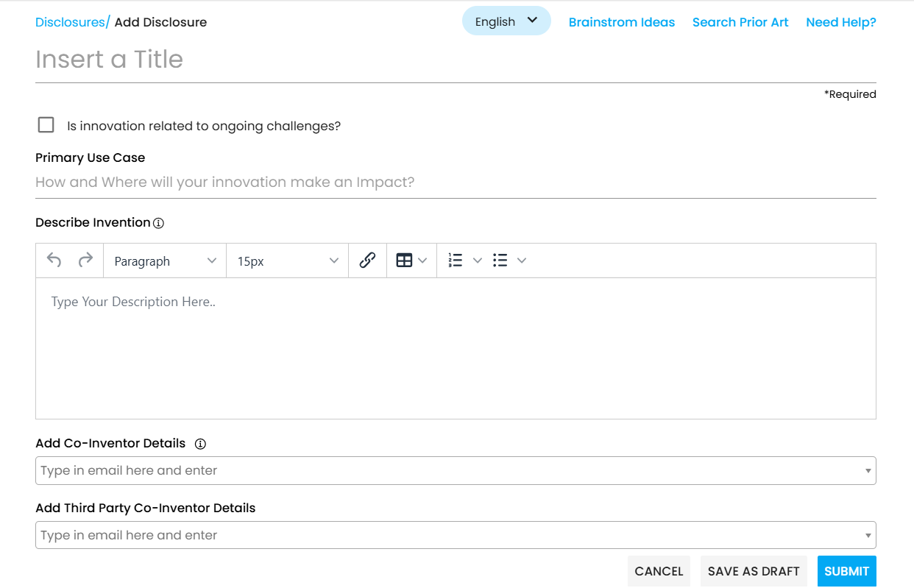This screenshot has width=914, height=588.
Task: Expand the table options chevron
Action: [422, 261]
